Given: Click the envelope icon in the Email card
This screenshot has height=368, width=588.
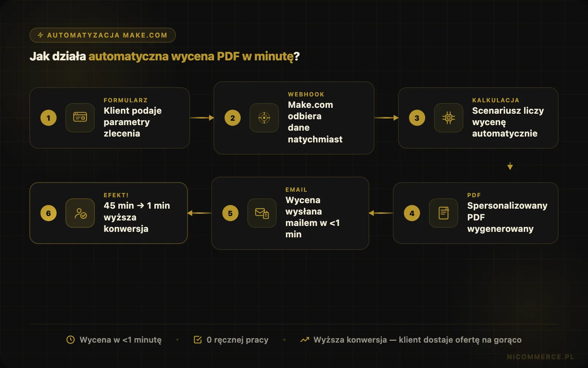Looking at the screenshot, I should (262, 213).
